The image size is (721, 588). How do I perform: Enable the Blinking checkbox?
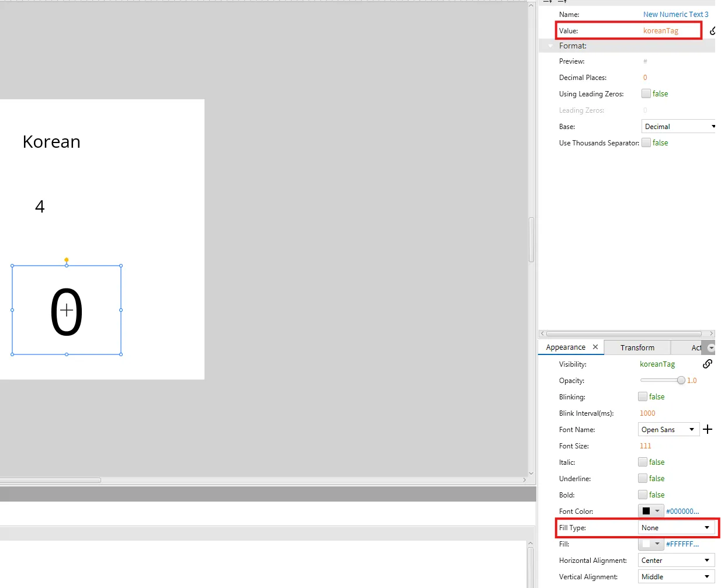[x=643, y=396]
